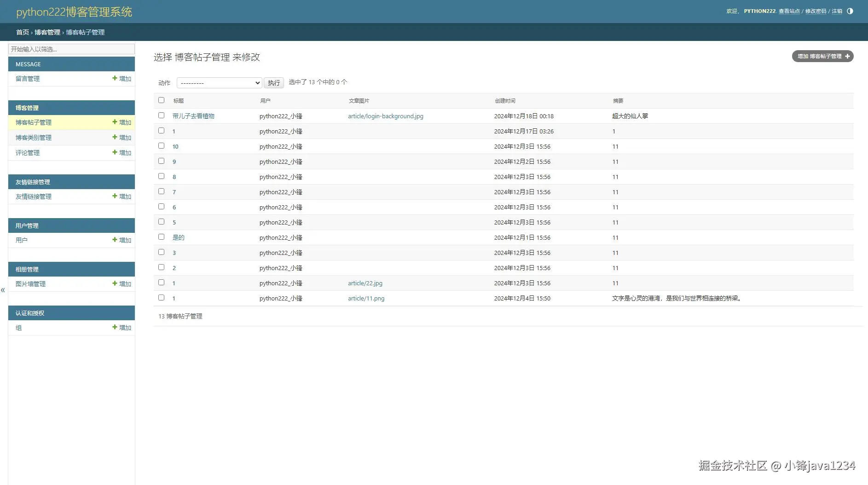Go to 首页 in the breadcrumb
This screenshot has width=868, height=485.
pos(23,32)
